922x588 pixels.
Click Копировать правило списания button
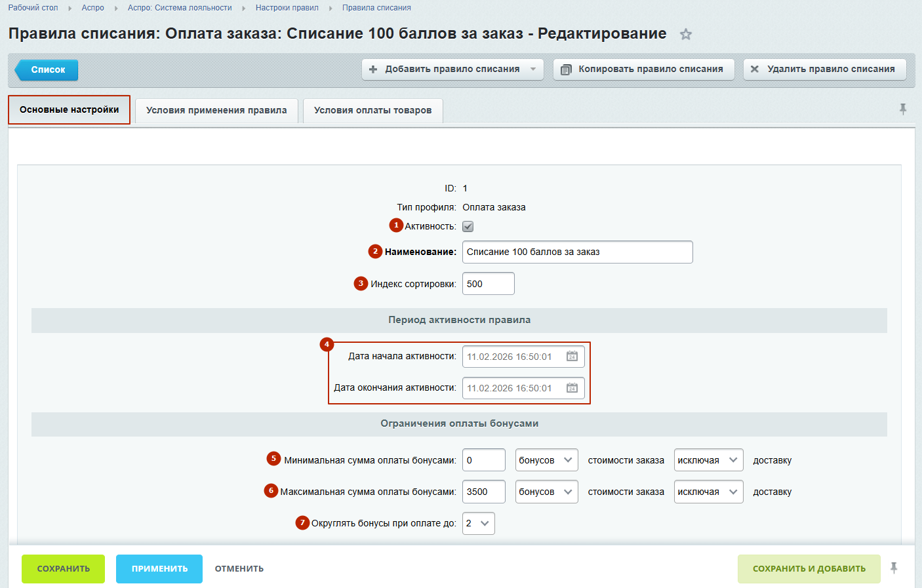643,69
